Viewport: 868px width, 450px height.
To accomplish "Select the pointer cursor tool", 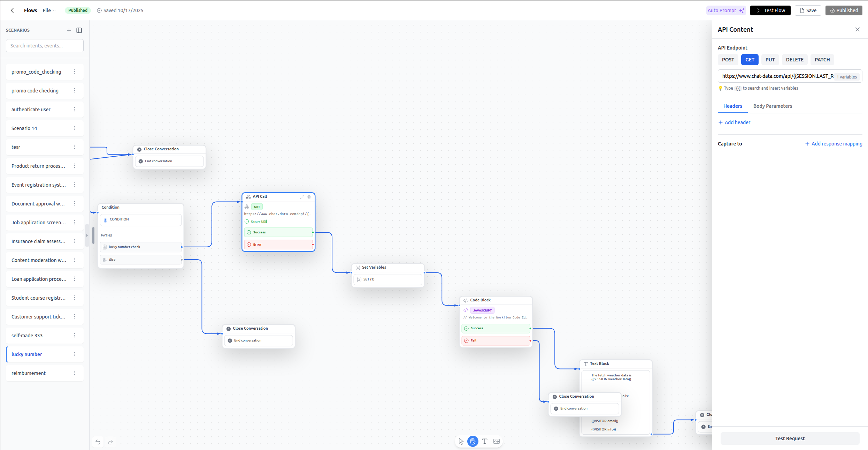I will click(461, 441).
